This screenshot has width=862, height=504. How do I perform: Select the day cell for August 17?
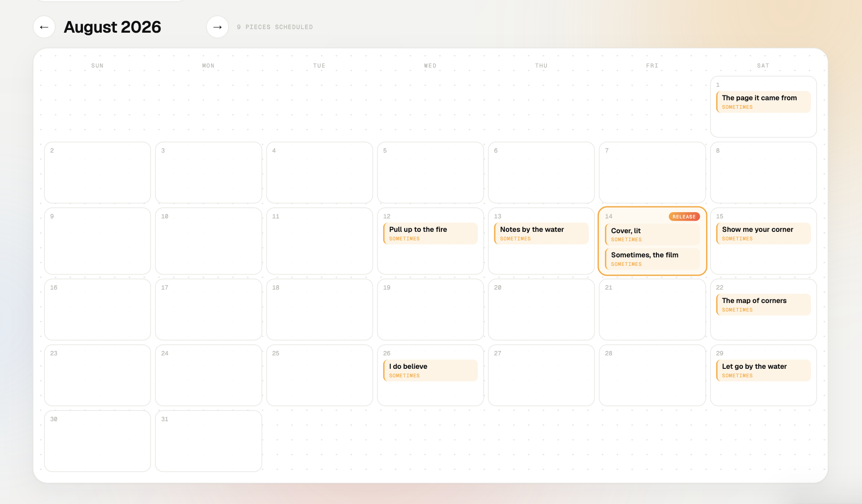pyautogui.click(x=209, y=310)
